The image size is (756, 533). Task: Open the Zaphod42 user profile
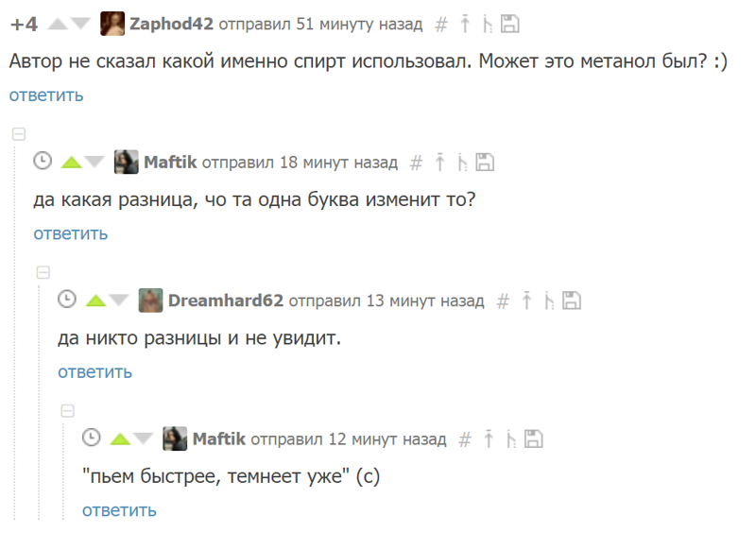point(172,25)
